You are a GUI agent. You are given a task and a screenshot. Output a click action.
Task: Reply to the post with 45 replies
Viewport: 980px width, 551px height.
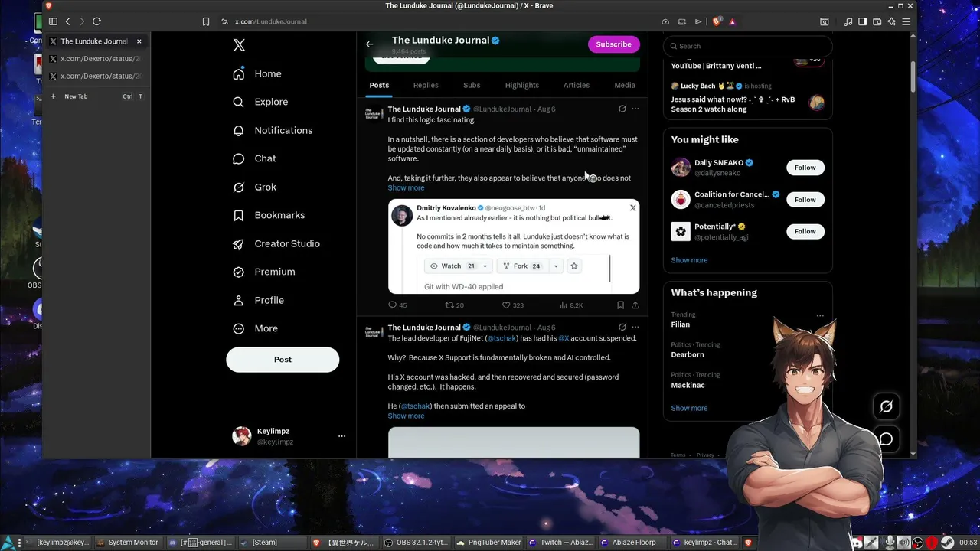pyautogui.click(x=397, y=305)
